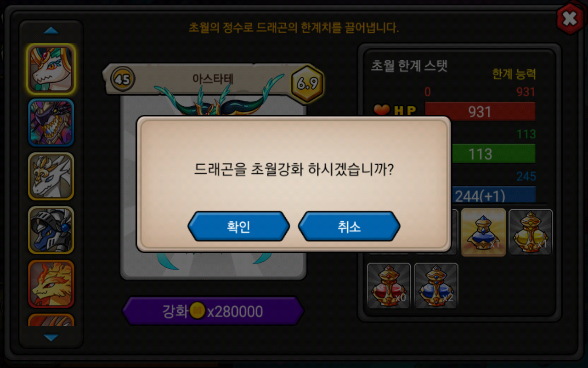The width and height of the screenshot is (588, 368).
Task: Select the red essence potion x0
Action: click(x=389, y=286)
